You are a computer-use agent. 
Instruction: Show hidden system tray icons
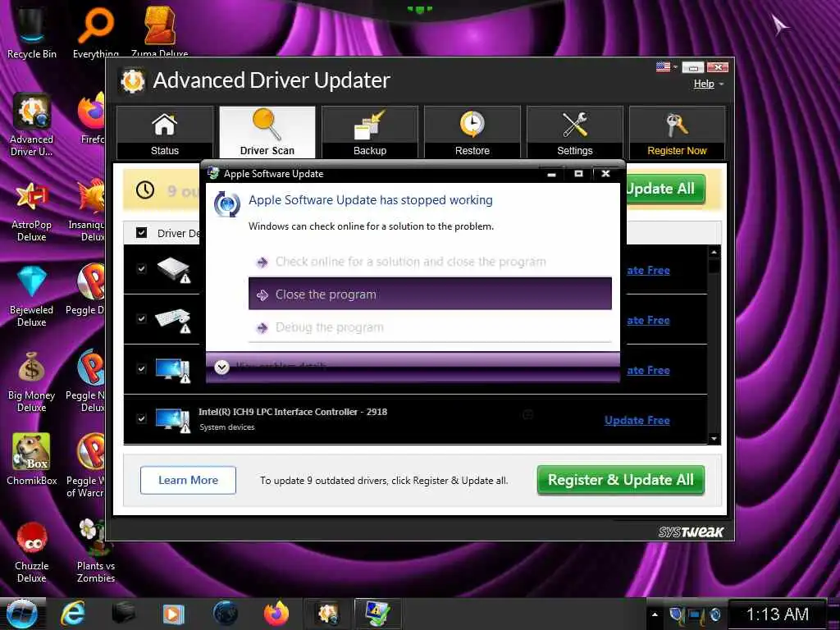(655, 614)
